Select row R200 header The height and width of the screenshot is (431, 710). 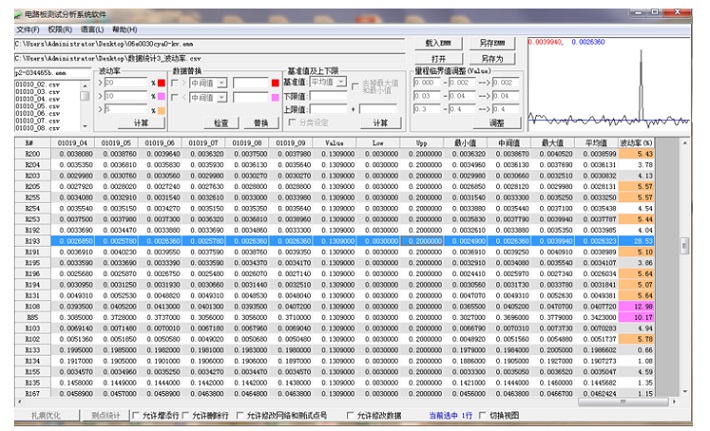point(33,154)
